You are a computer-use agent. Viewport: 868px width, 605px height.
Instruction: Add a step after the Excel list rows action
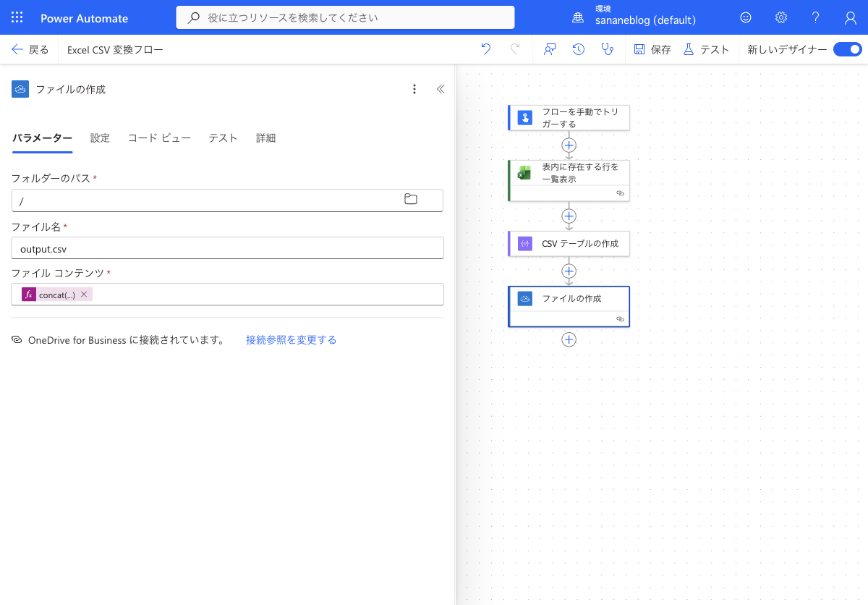pyautogui.click(x=569, y=216)
